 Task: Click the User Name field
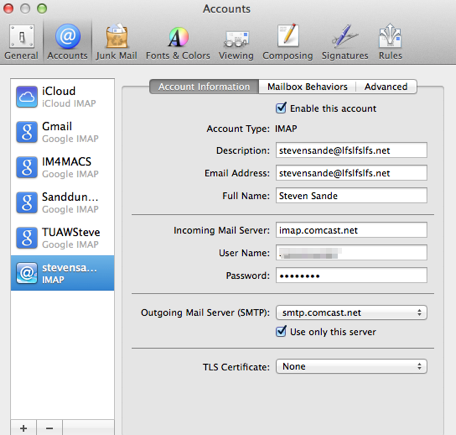pos(351,253)
